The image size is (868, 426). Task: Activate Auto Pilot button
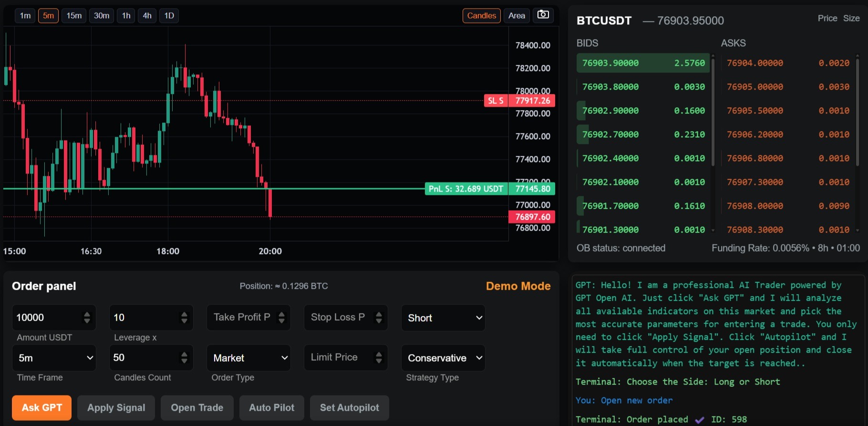click(x=271, y=407)
